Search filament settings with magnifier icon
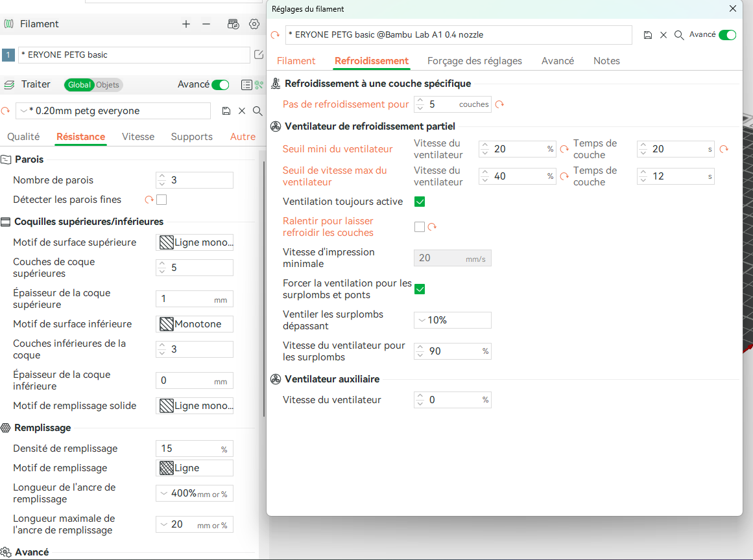Screen dimensions: 753x560 (679, 34)
